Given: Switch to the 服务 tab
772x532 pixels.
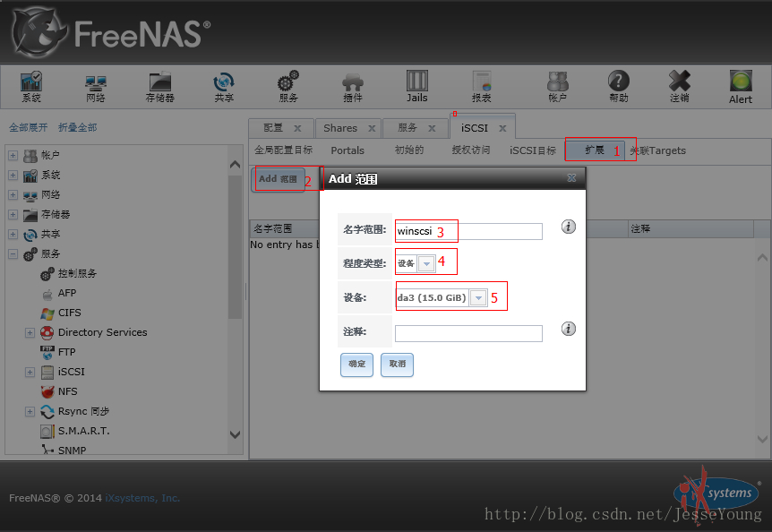Looking at the screenshot, I should (x=407, y=128).
